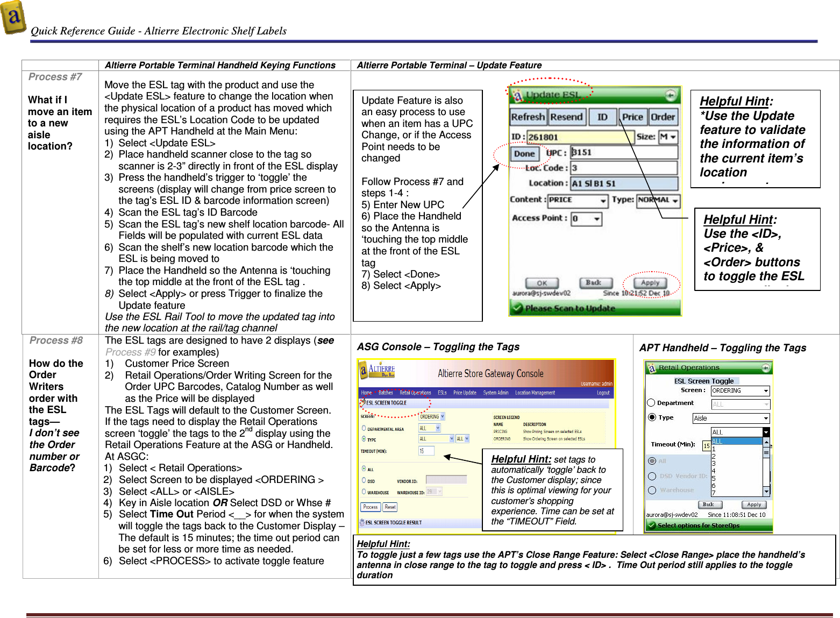Select the Warehouse radio button
The image size is (840, 618).
[x=364, y=492]
